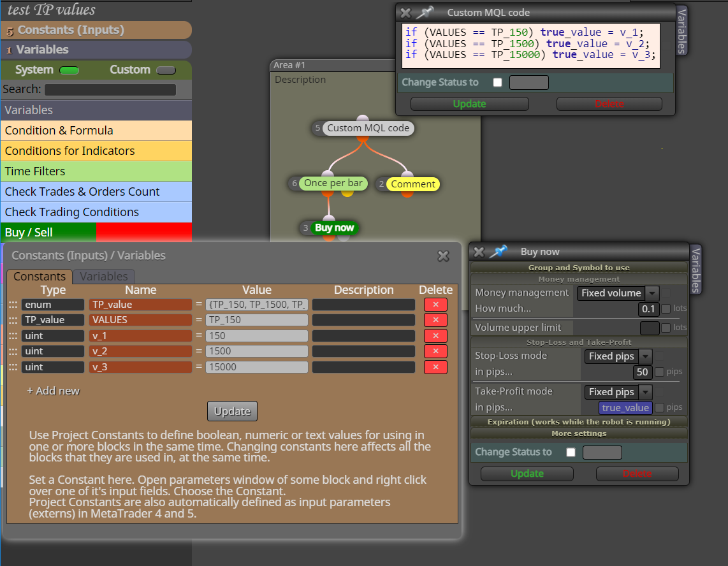728x566 pixels.
Task: Open the Take-Profit mode dropdown
Action: click(618, 392)
